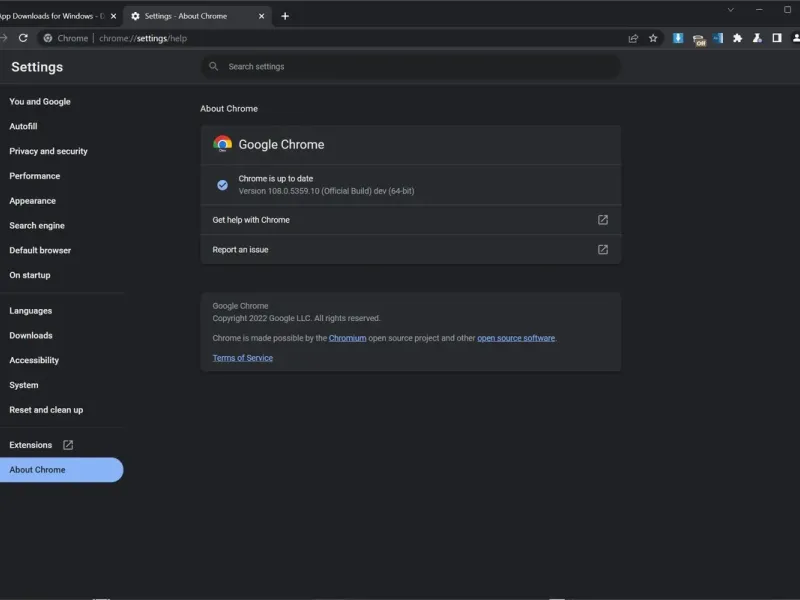Open Default browser settings
Viewport: 800px width, 600px height.
(x=40, y=251)
